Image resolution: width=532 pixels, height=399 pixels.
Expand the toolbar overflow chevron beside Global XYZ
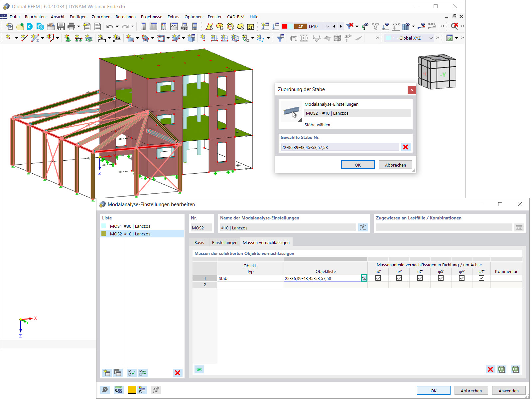(x=438, y=38)
